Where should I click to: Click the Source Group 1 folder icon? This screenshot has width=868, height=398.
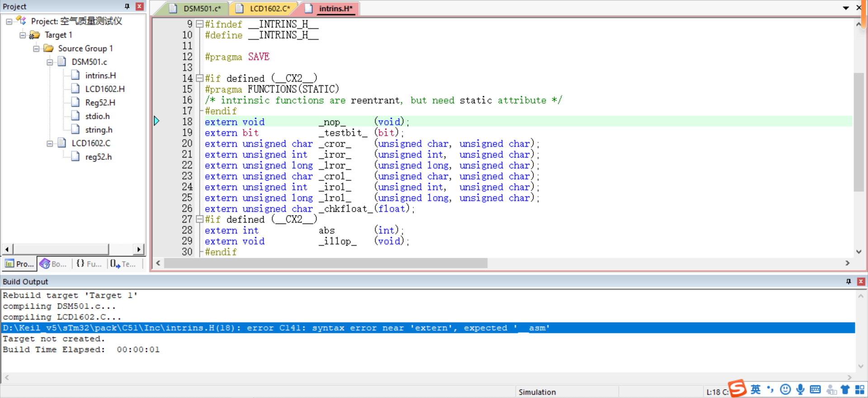(48, 48)
